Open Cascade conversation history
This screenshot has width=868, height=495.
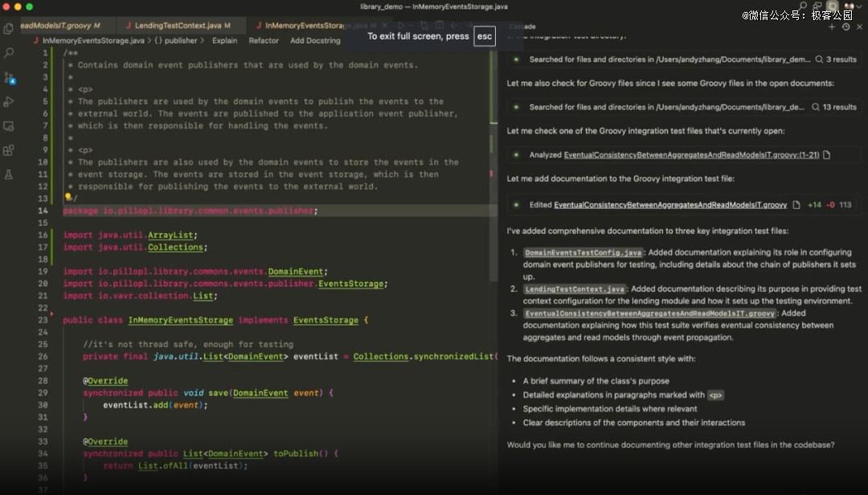tap(845, 27)
